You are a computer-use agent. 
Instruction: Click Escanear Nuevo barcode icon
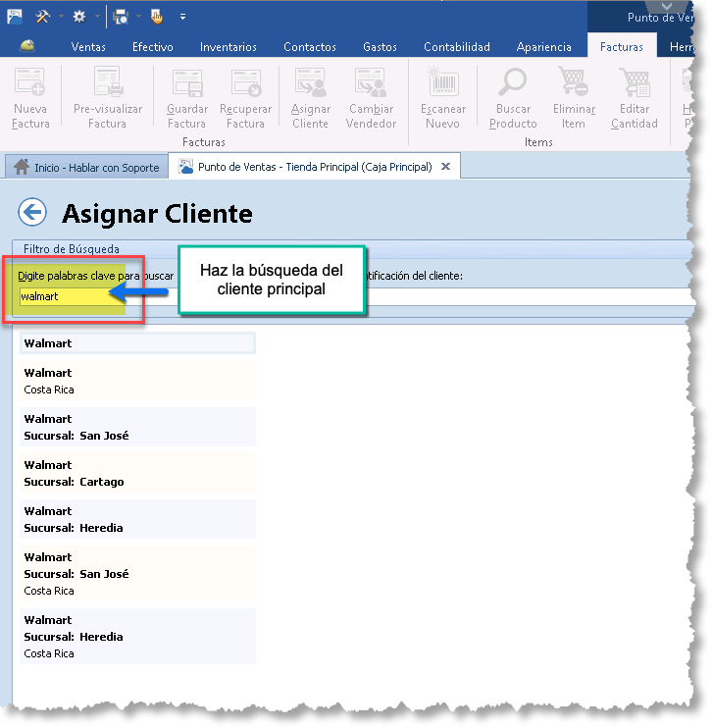point(443,81)
